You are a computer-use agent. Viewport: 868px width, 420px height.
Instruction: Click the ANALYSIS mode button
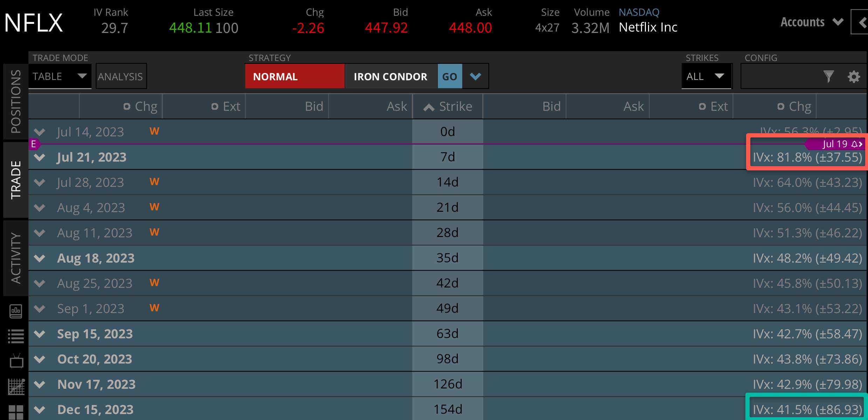120,76
